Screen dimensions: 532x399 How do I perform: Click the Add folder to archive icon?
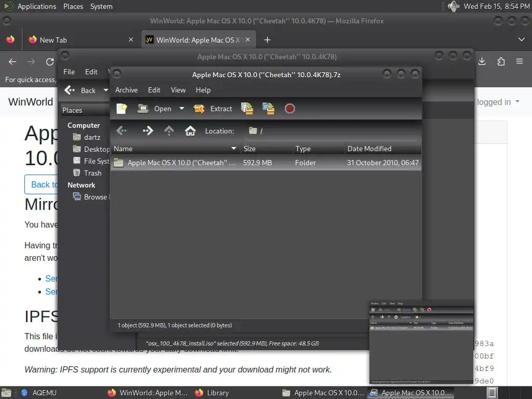coord(269,109)
